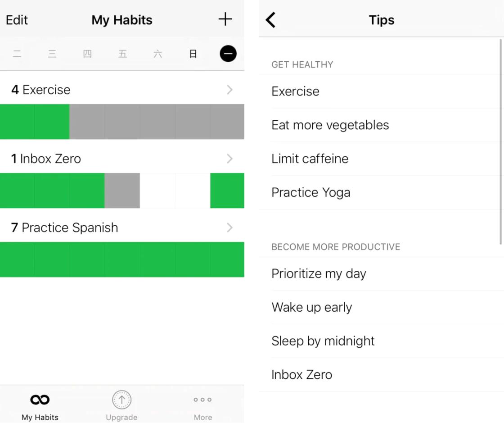Open the My Habits infinity icon tab
Image resolution: width=504 pixels, height=423 pixels.
(40, 400)
